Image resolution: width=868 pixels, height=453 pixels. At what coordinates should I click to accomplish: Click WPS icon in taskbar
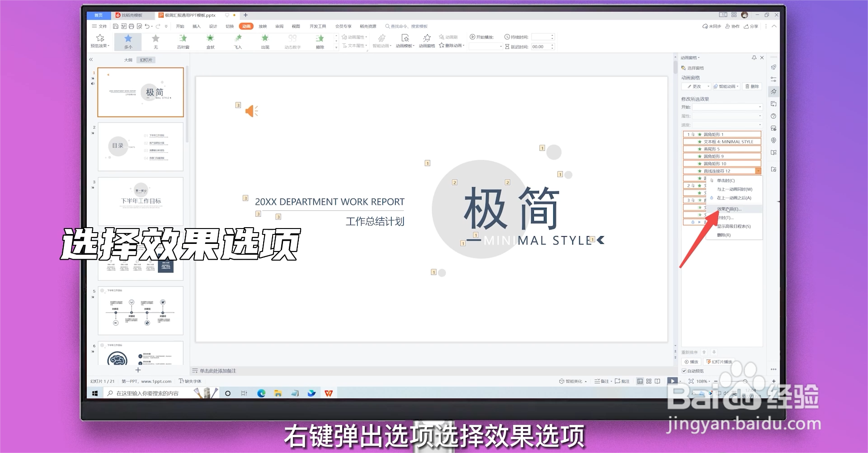pyautogui.click(x=329, y=393)
